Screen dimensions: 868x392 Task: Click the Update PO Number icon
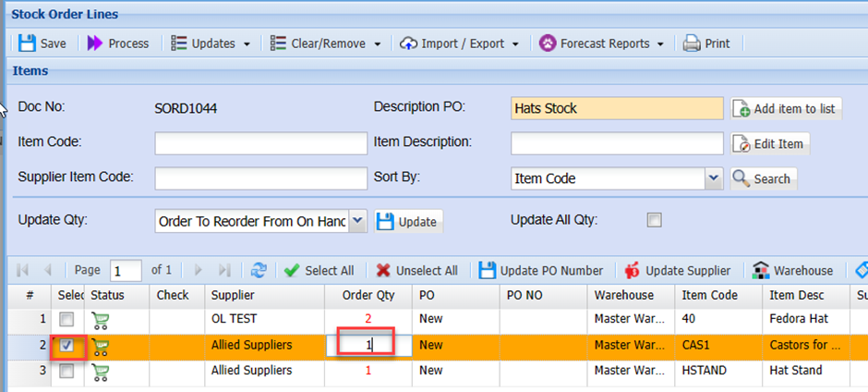click(488, 270)
